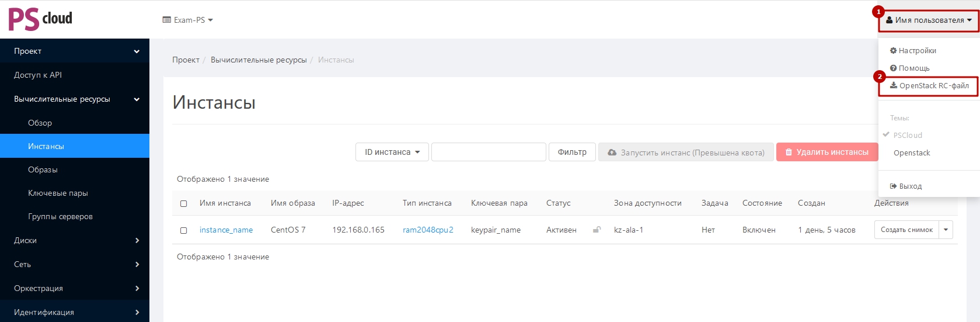Click the Создать снимок button
The width and height of the screenshot is (980, 322).
click(x=906, y=230)
